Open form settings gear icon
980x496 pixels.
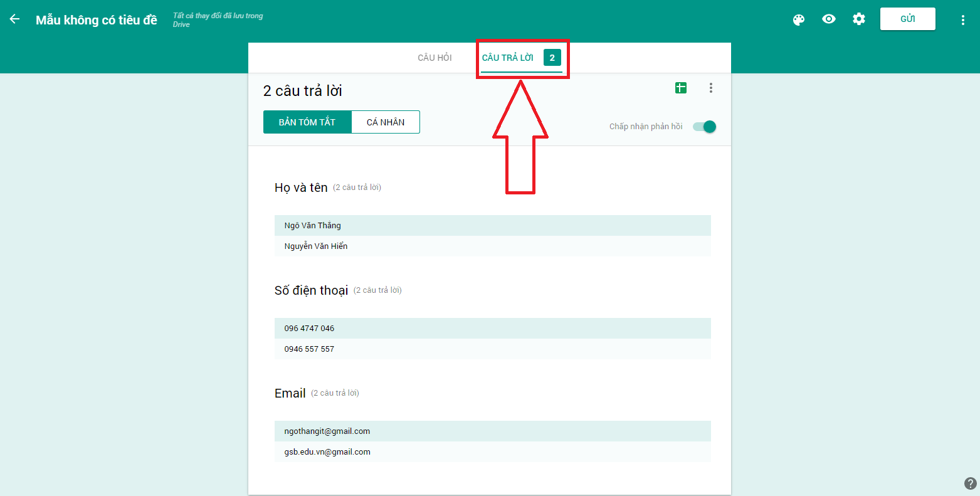coord(859,19)
